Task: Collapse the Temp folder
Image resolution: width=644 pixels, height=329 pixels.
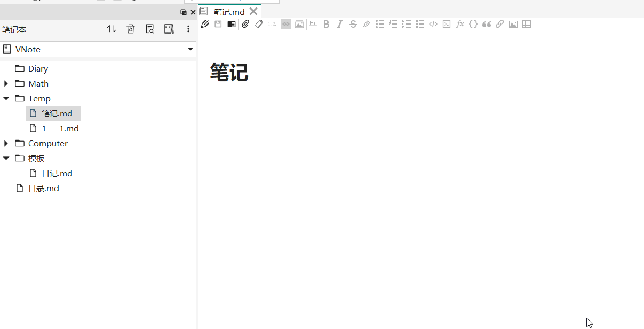Action: [x=6, y=98]
